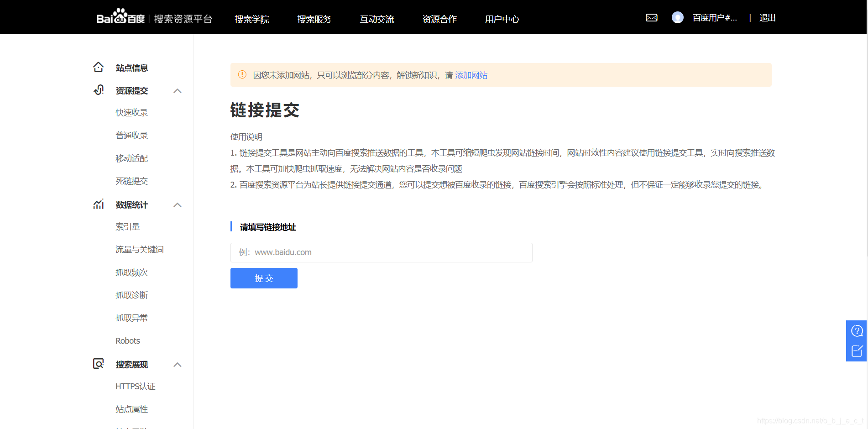
Task: Open the help question-mark floating icon
Action: pyautogui.click(x=857, y=331)
